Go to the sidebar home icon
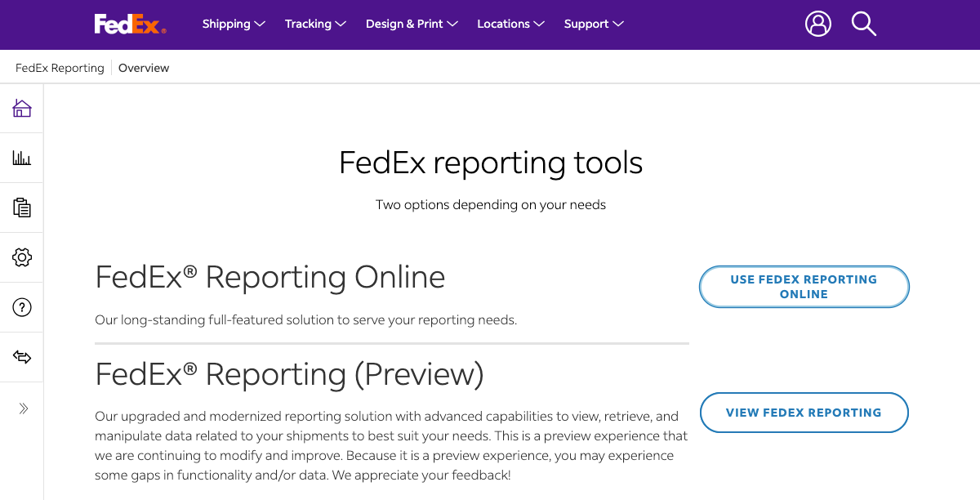 tap(22, 108)
